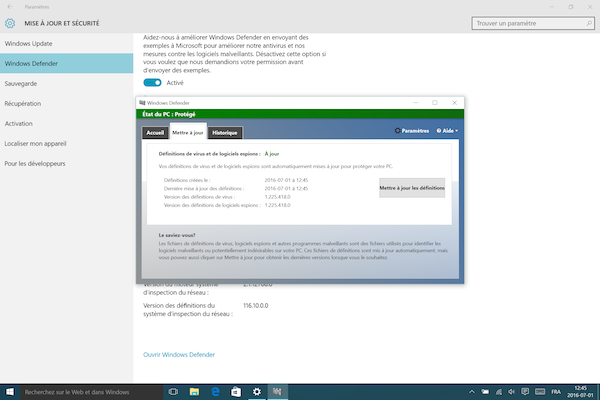Screen dimensions: 600x400
Task: Click network inspection version 116.10.0.0
Action: click(x=256, y=305)
